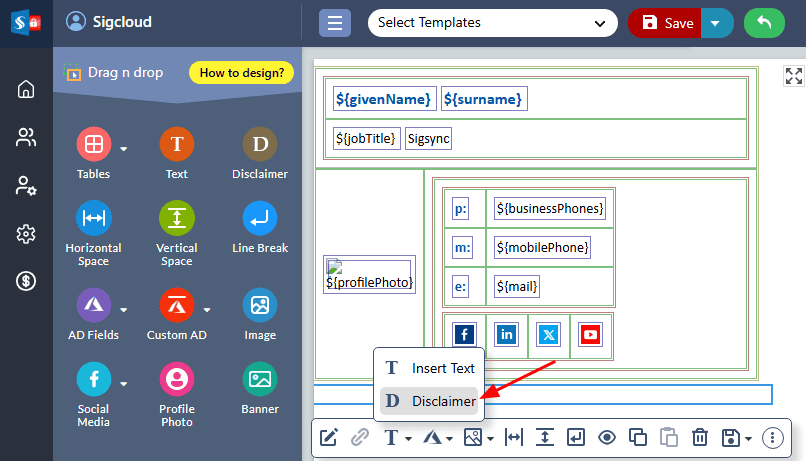Select the Horizontal Space element
Viewport: 806px width, 461px height.
(93, 218)
